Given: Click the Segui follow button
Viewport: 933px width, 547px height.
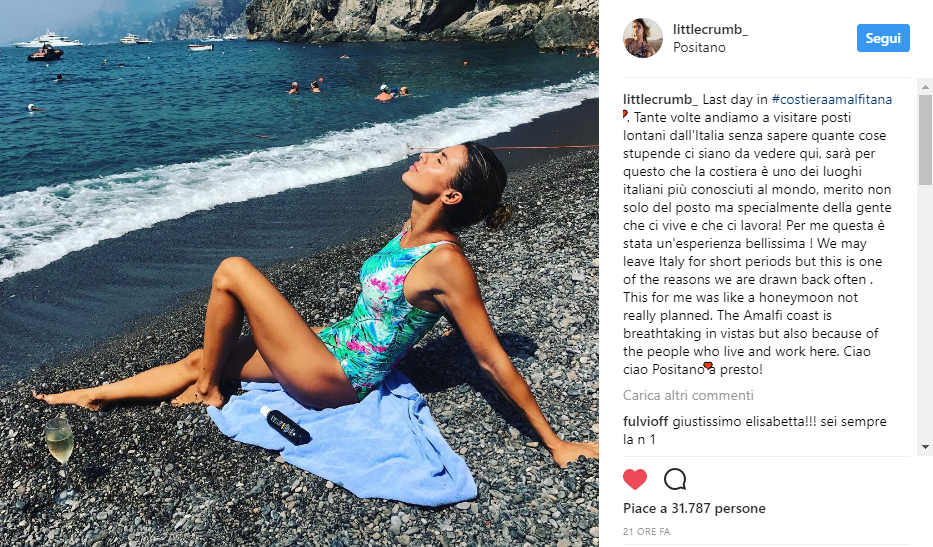Looking at the screenshot, I should pyautogui.click(x=883, y=38).
